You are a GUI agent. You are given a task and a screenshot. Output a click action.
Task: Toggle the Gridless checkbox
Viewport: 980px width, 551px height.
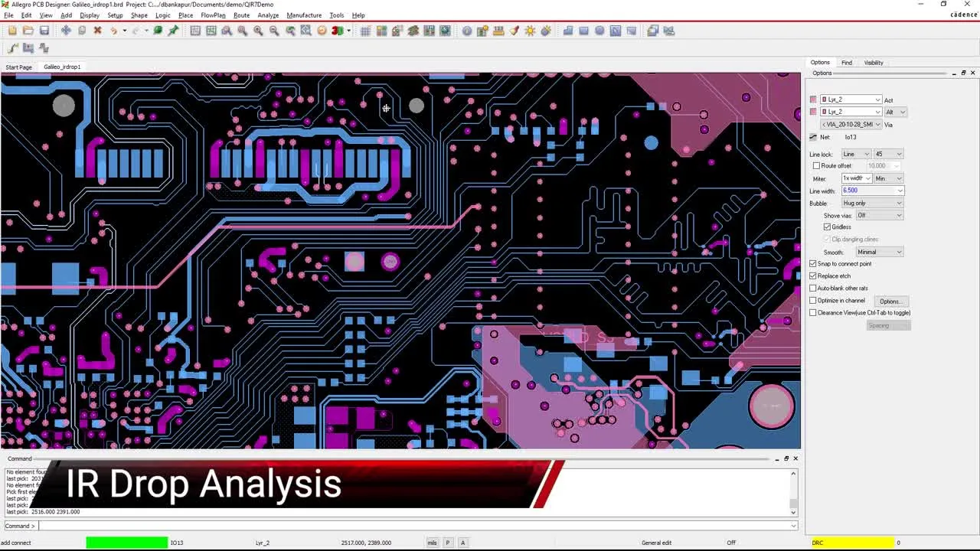[827, 227]
